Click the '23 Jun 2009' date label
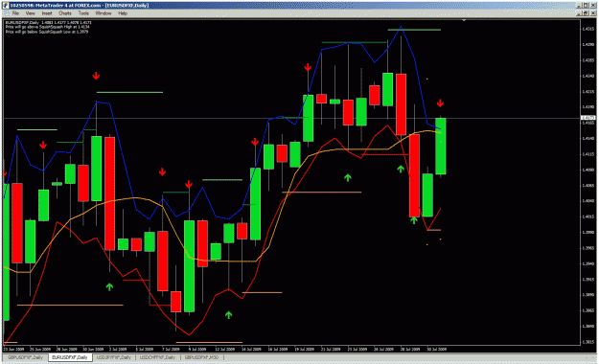The image size is (599, 364). (13, 349)
